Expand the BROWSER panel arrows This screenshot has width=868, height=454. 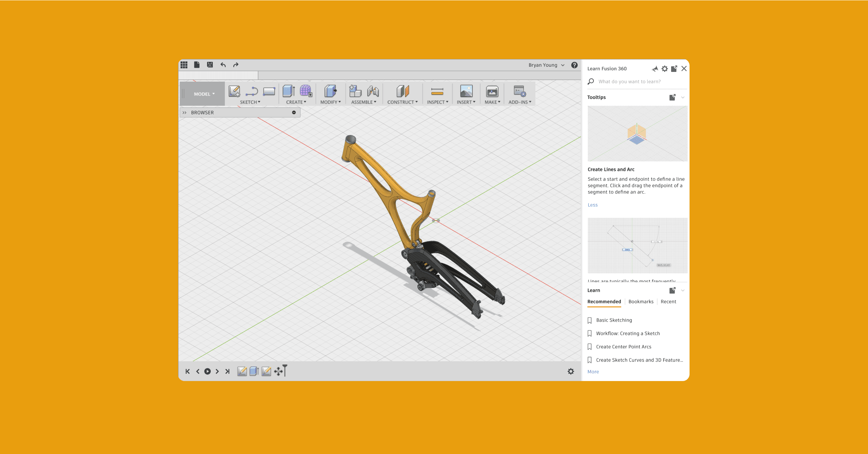click(x=184, y=113)
